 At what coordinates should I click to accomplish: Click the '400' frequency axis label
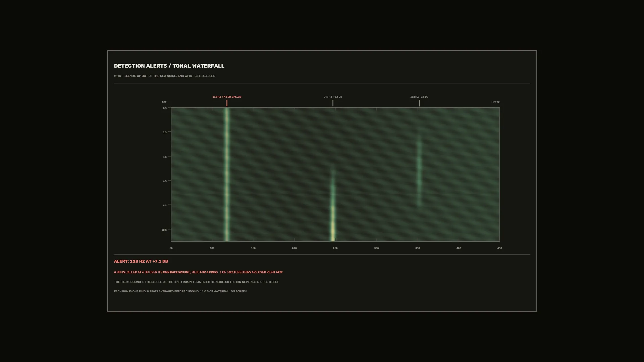click(x=459, y=248)
